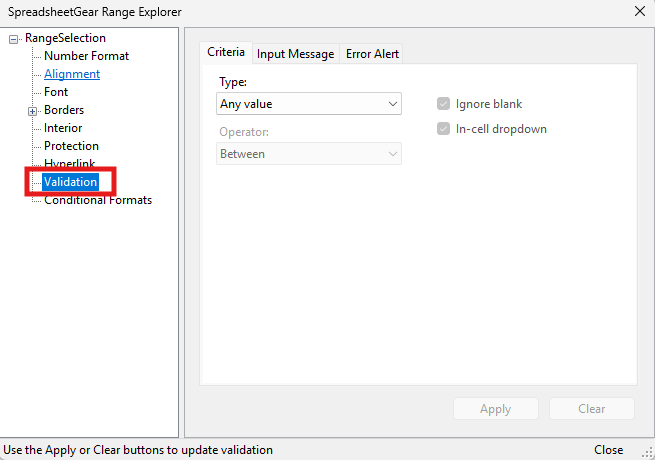Switch to the Input Message tab

pos(295,54)
